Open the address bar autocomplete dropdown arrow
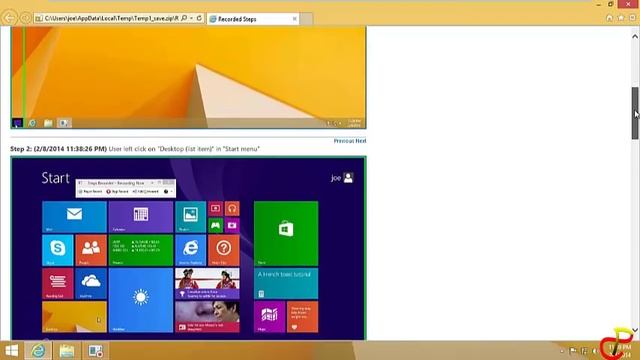Viewport: 640px width, 360px height. (x=191, y=18)
